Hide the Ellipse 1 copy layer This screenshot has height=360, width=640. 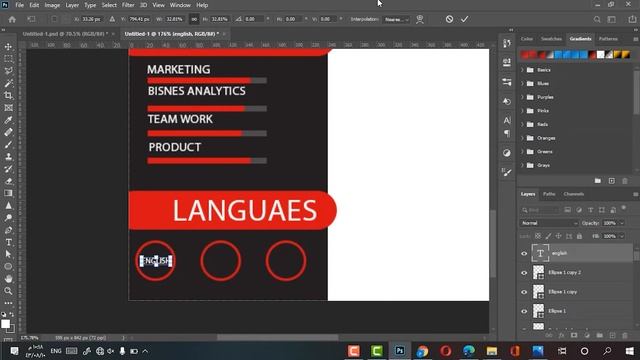click(x=524, y=292)
